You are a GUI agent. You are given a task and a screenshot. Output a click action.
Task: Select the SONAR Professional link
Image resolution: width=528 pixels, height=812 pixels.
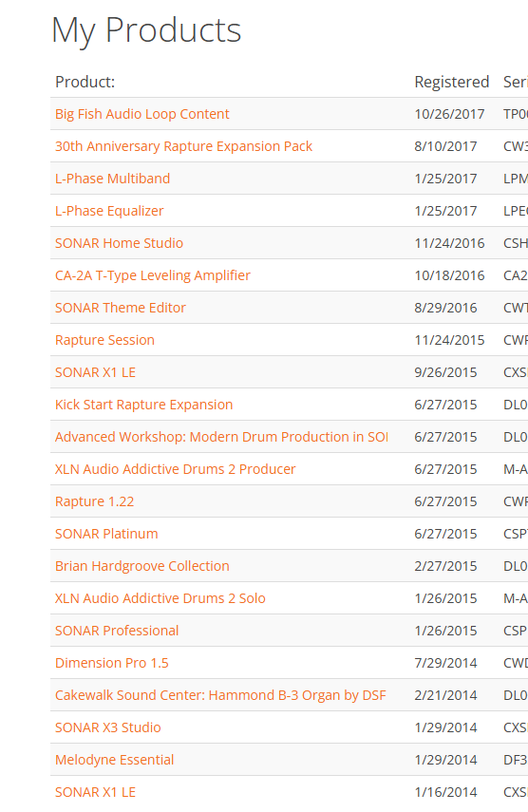pos(117,631)
